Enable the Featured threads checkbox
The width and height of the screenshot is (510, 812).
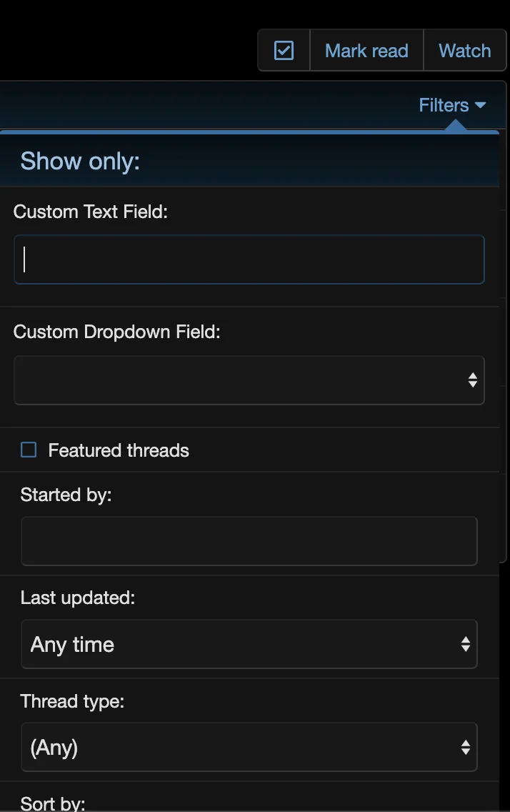pos(29,450)
